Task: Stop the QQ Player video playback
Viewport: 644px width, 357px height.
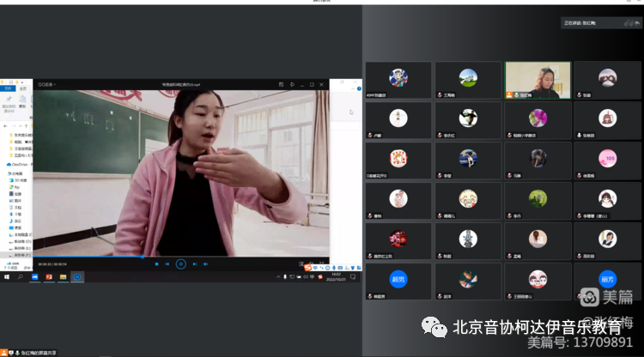Action: (156, 264)
